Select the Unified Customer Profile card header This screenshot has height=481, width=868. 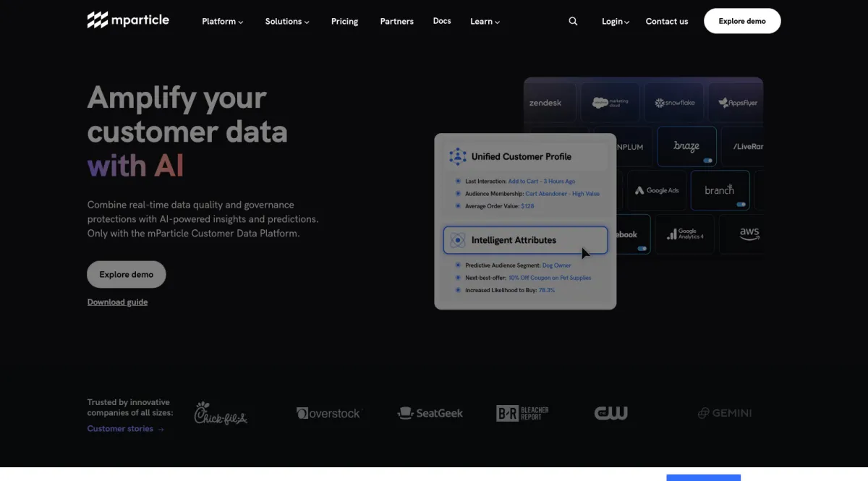[525, 156]
